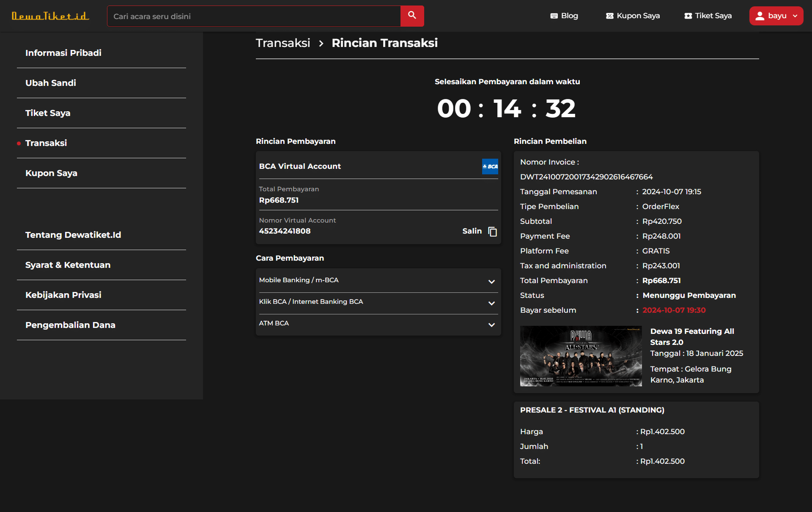Click the Payment Fee value Rp248.001
The image size is (812, 512).
661,236
